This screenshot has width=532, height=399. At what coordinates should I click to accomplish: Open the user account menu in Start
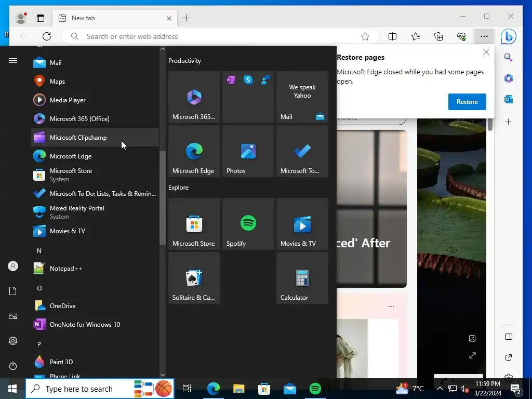(x=13, y=266)
